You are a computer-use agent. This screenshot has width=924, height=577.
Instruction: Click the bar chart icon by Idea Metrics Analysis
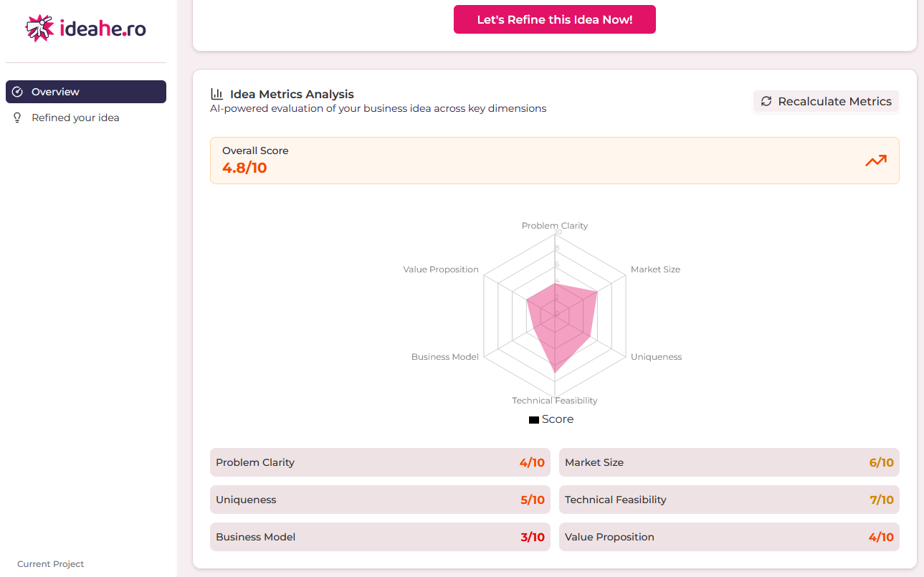(x=216, y=93)
